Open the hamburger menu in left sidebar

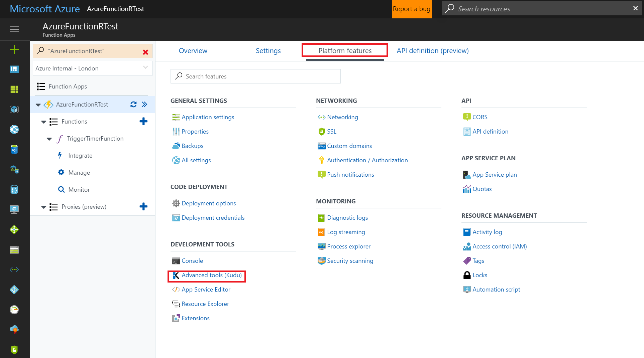[x=14, y=29]
